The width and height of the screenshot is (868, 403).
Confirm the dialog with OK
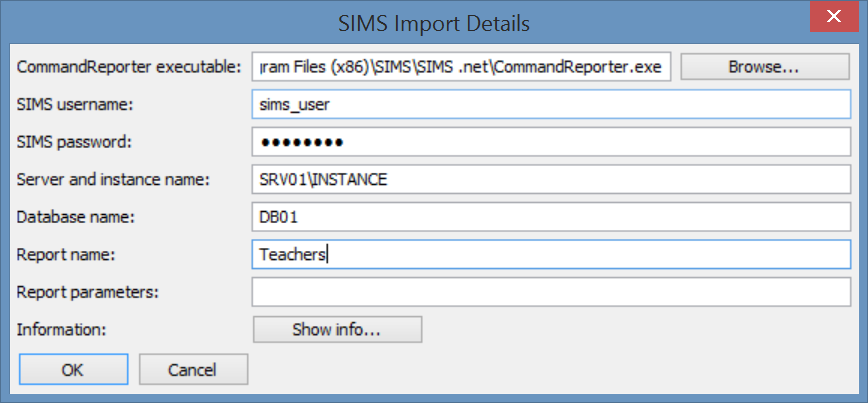tap(74, 369)
